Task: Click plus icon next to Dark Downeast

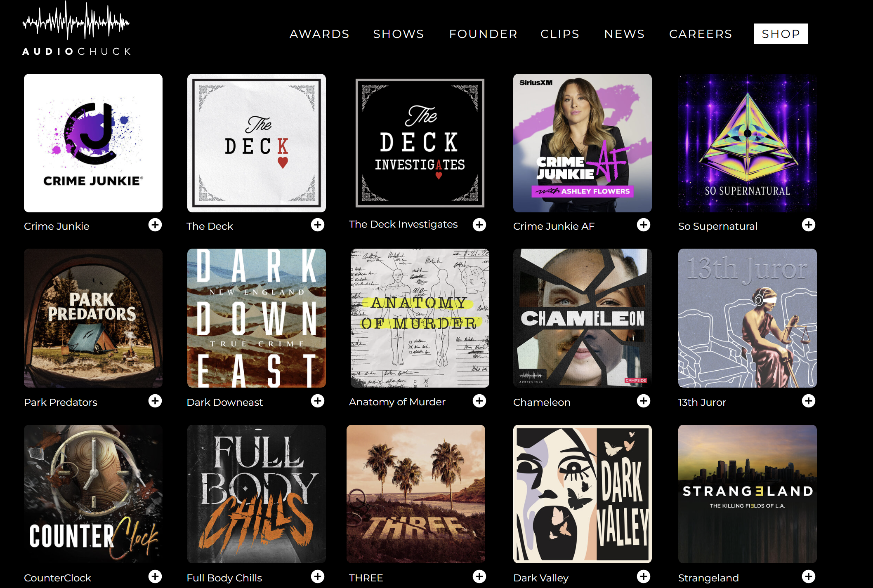Action: [x=318, y=401]
